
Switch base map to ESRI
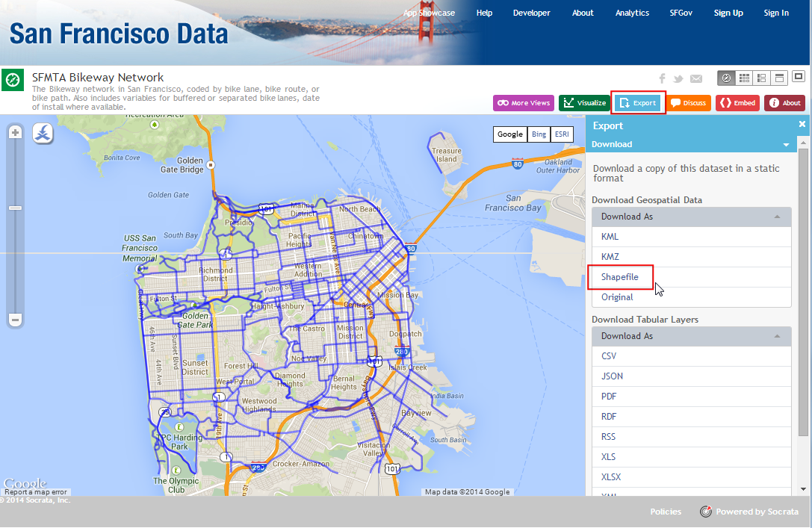(x=560, y=134)
